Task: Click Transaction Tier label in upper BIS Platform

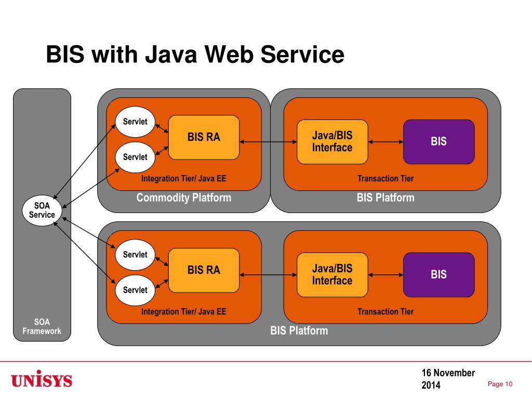Action: tap(385, 179)
